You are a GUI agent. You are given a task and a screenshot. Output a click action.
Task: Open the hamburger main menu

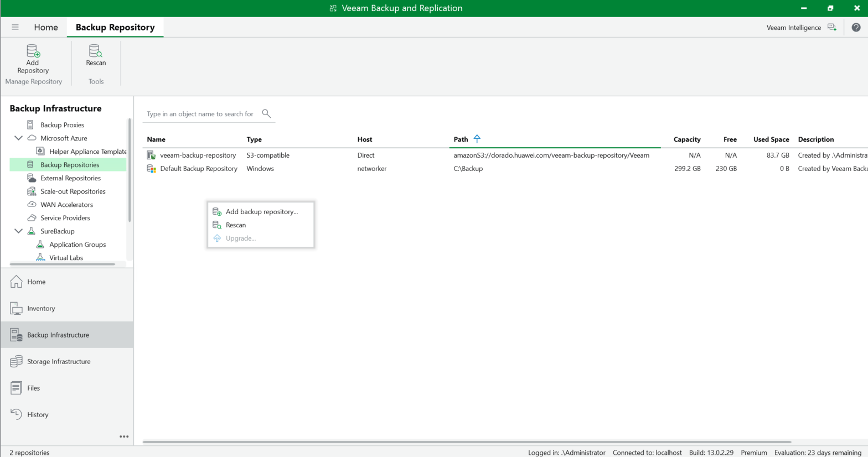click(15, 27)
